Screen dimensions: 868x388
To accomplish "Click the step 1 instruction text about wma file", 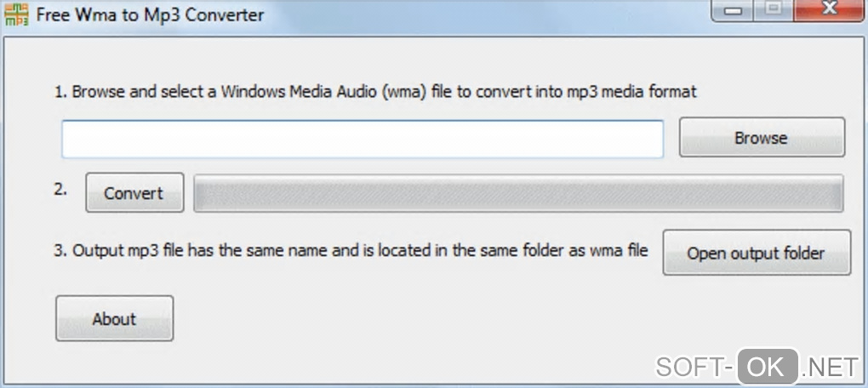I will click(x=374, y=92).
